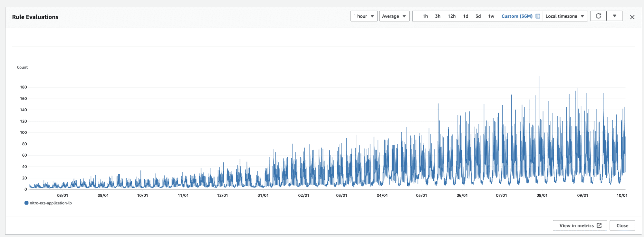Image resolution: width=644 pixels, height=237 pixels.
Task: Open the refresh options dropdown arrow
Action: 615,16
